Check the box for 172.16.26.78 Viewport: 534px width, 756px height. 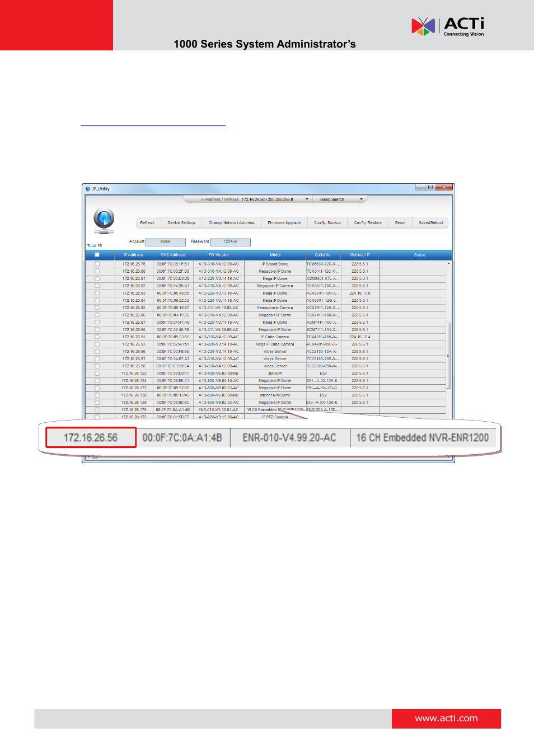click(97, 264)
